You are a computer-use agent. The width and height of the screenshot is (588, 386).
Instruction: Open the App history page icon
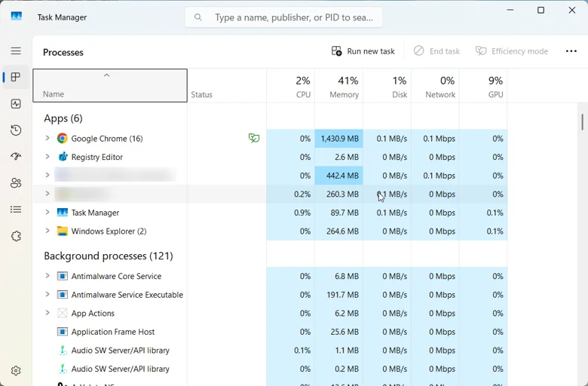coord(16,130)
